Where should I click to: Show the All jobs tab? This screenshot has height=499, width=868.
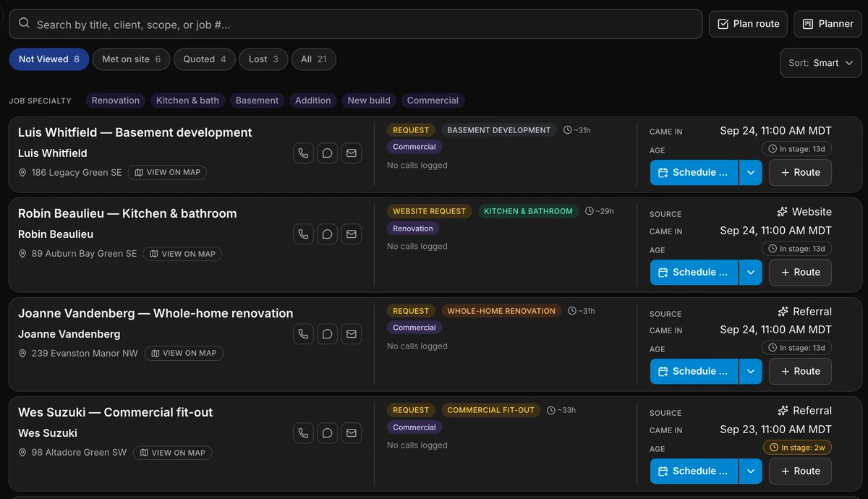[x=314, y=59]
